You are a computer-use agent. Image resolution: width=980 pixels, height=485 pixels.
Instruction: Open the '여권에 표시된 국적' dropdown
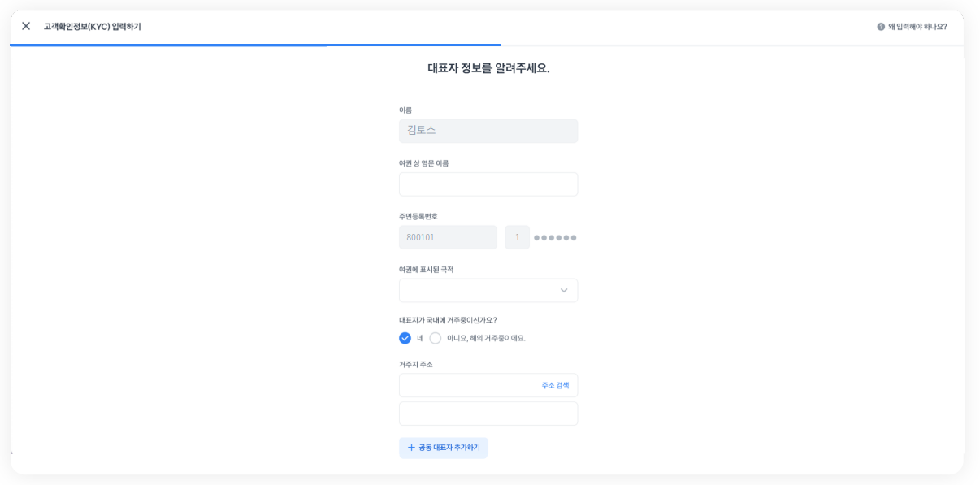click(x=479, y=291)
